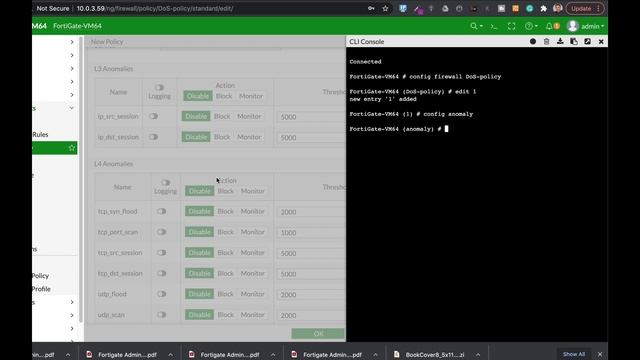Viewport: 640px width, 360px height.
Task: Open CLI console from header prompt icon
Action: point(494,26)
